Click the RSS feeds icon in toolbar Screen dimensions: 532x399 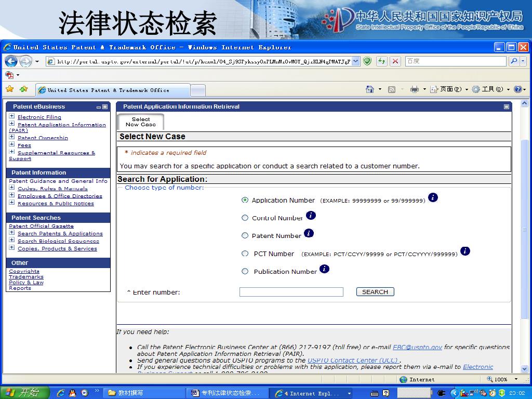392,89
